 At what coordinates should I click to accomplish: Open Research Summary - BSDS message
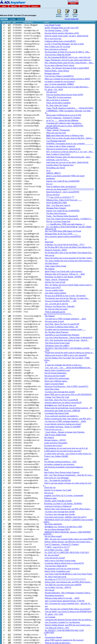(x=56, y=250)
